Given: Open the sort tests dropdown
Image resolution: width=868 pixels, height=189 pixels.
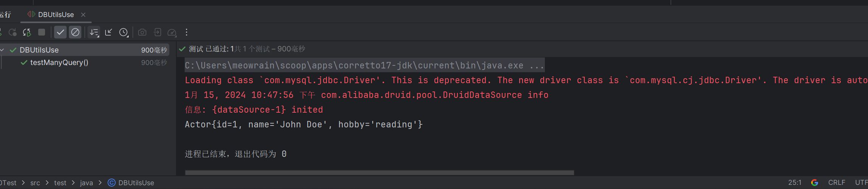Looking at the screenshot, I should (x=94, y=33).
